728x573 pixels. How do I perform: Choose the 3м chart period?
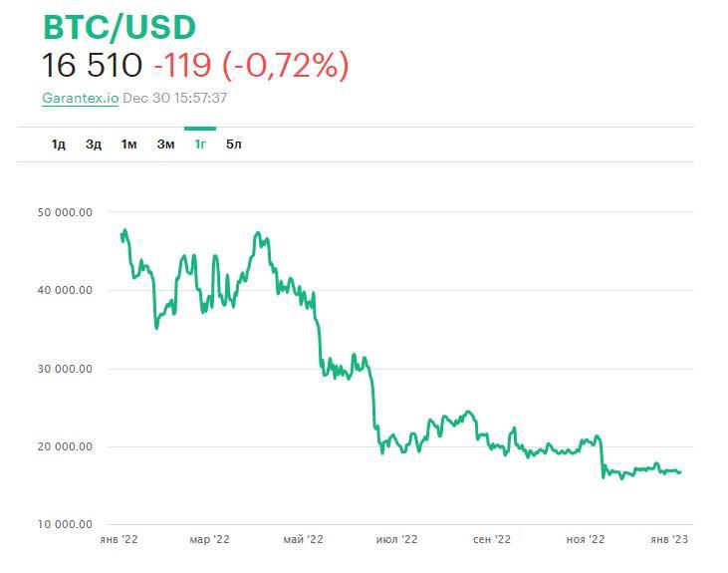tap(165, 144)
